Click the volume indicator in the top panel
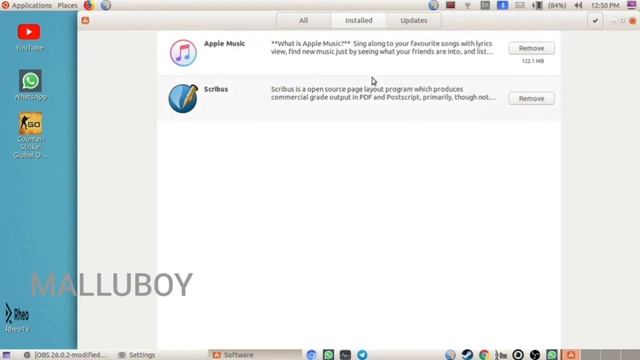 coord(578,5)
